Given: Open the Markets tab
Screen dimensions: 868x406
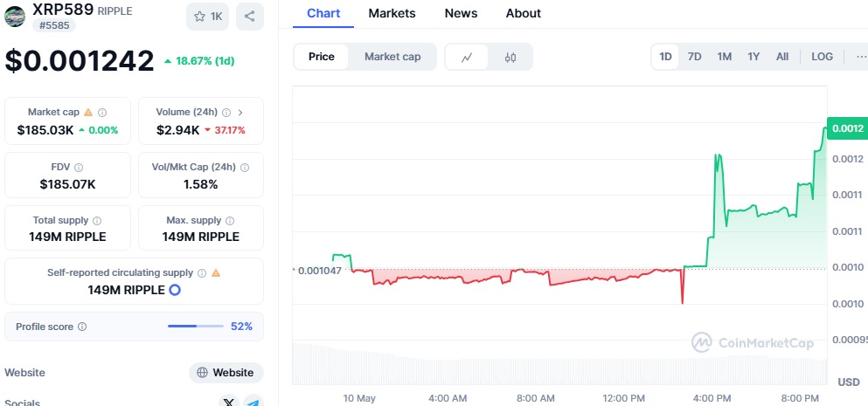Looking at the screenshot, I should (392, 13).
